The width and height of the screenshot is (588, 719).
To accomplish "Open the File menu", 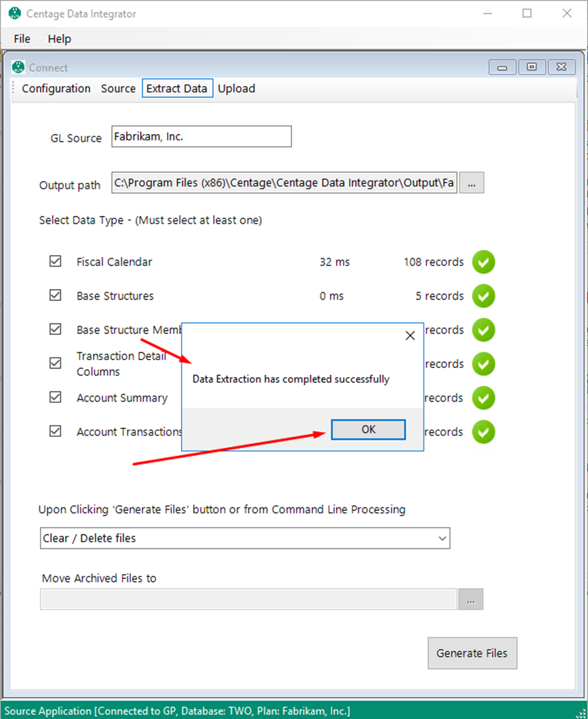I will tap(22, 39).
